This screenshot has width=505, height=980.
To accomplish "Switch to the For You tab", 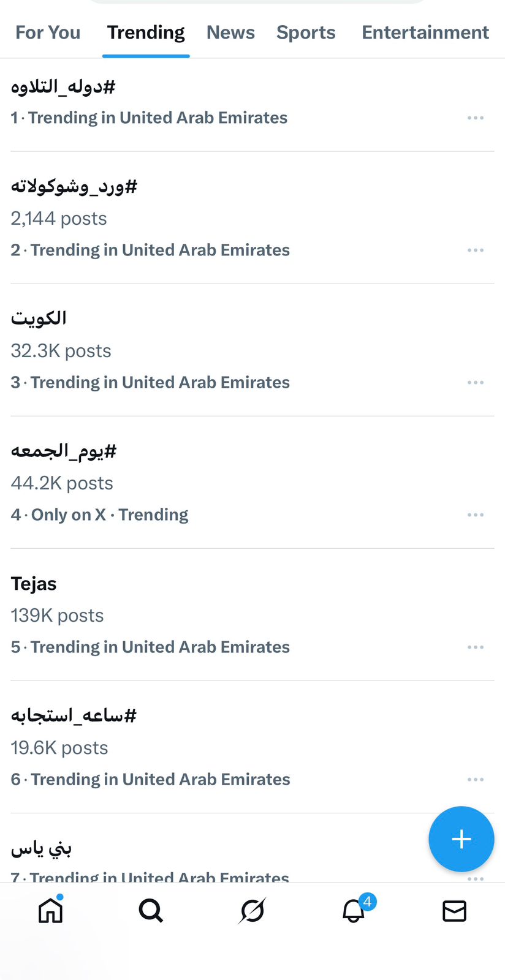I will 48,32.
